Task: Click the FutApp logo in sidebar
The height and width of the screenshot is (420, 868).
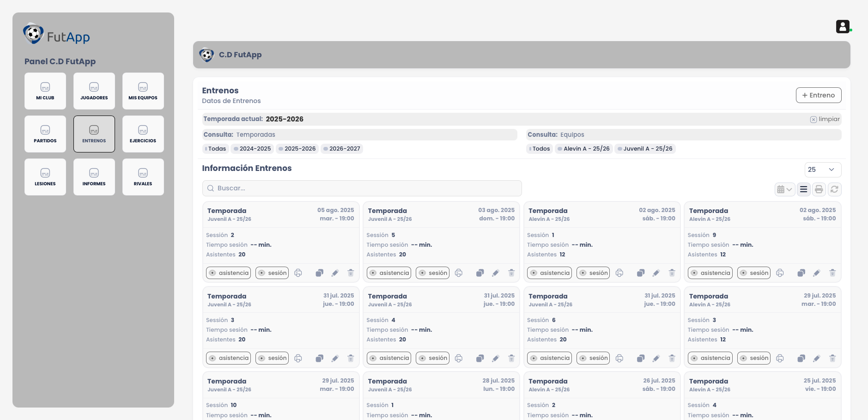Action: click(56, 34)
